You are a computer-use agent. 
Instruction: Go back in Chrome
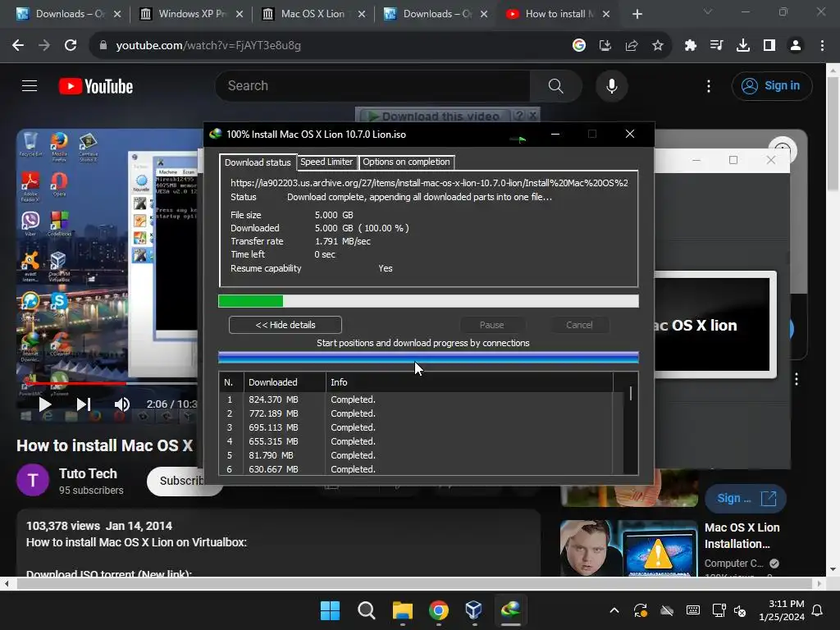[18, 46]
